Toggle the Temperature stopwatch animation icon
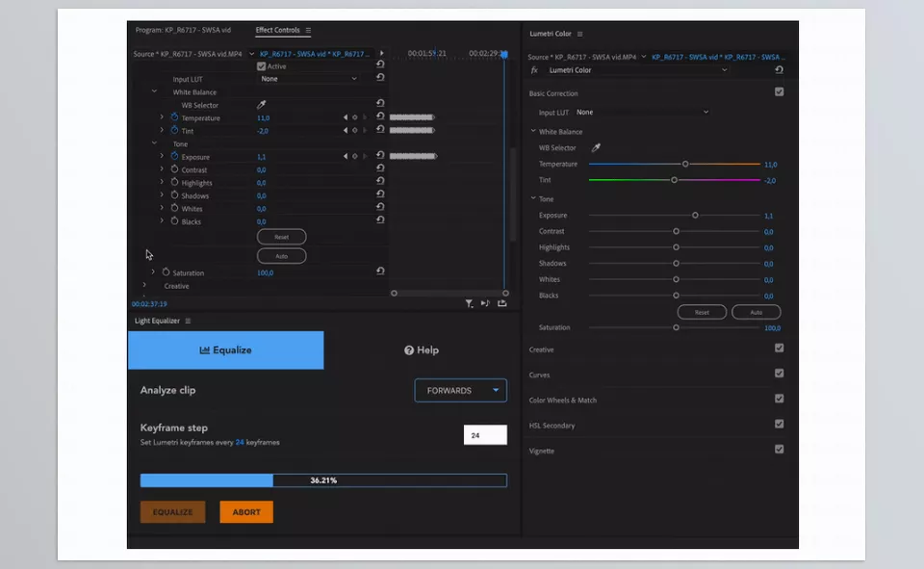 tap(174, 117)
